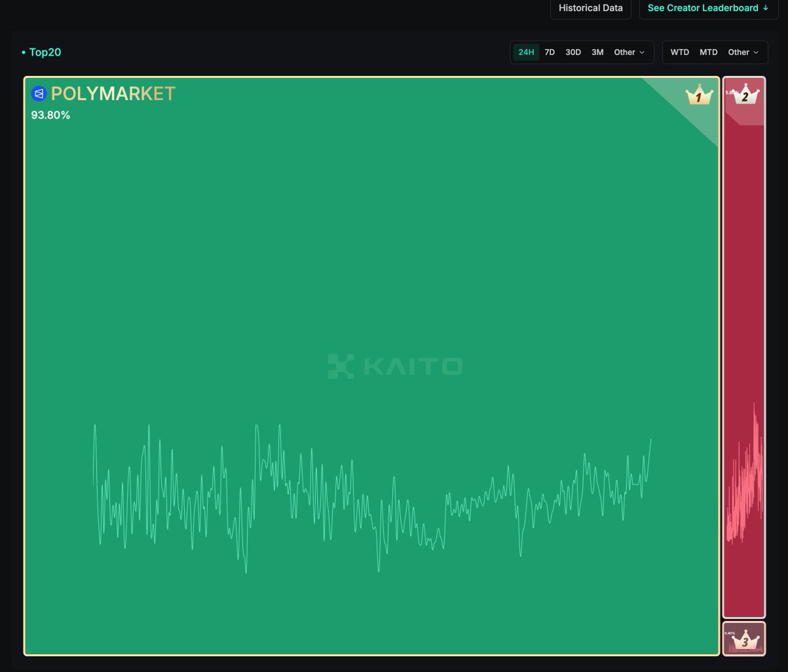The width and height of the screenshot is (788, 672).
Task: Switch to the 7D timeframe
Action: 550,52
